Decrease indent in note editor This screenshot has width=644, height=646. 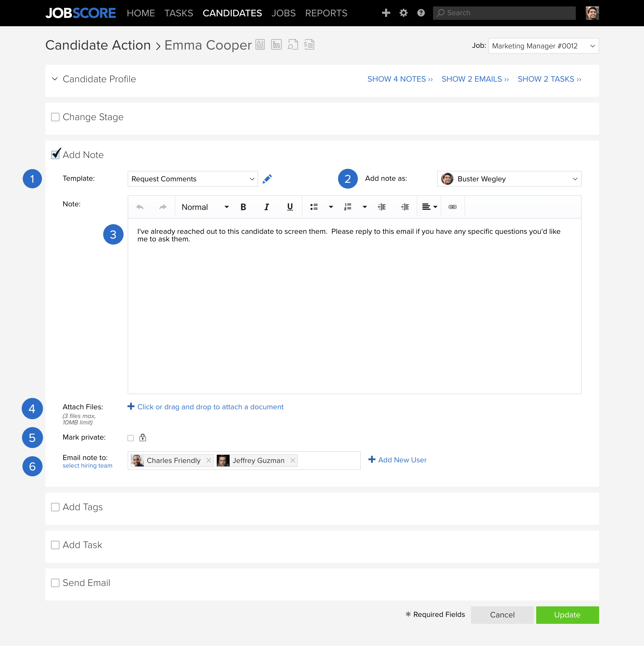382,207
